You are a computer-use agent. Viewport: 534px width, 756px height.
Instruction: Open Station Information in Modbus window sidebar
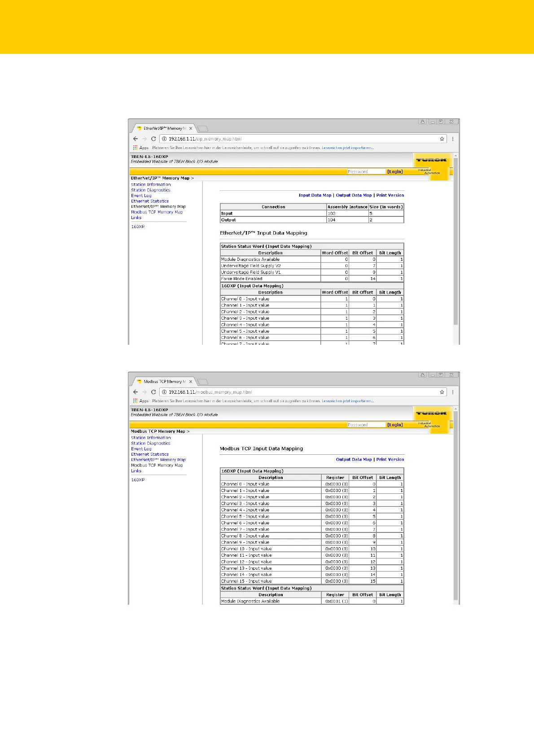[151, 438]
